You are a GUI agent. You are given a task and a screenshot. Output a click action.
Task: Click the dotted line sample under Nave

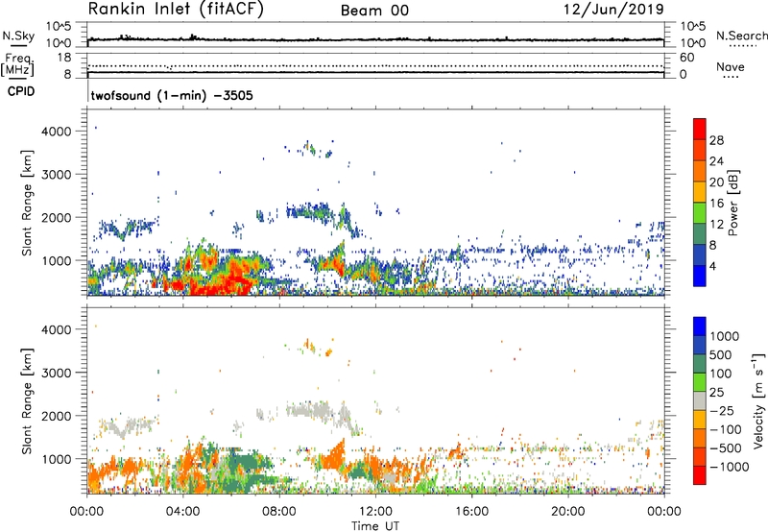click(732, 77)
